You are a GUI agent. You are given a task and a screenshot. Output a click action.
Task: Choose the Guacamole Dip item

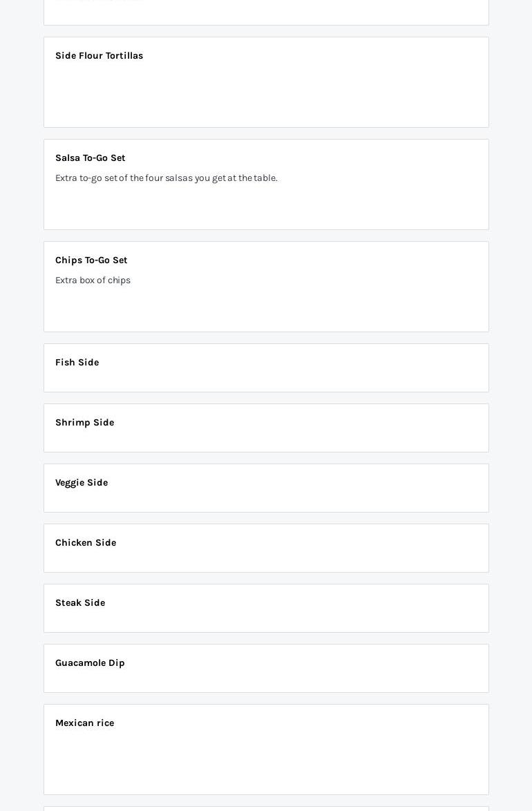(x=266, y=669)
